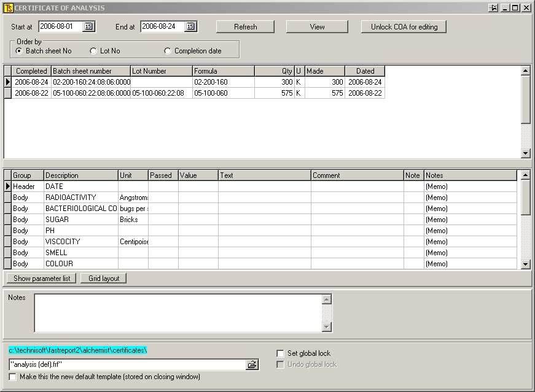Click the Completed column header
Image resolution: width=535 pixels, height=392 pixels.
(31, 71)
